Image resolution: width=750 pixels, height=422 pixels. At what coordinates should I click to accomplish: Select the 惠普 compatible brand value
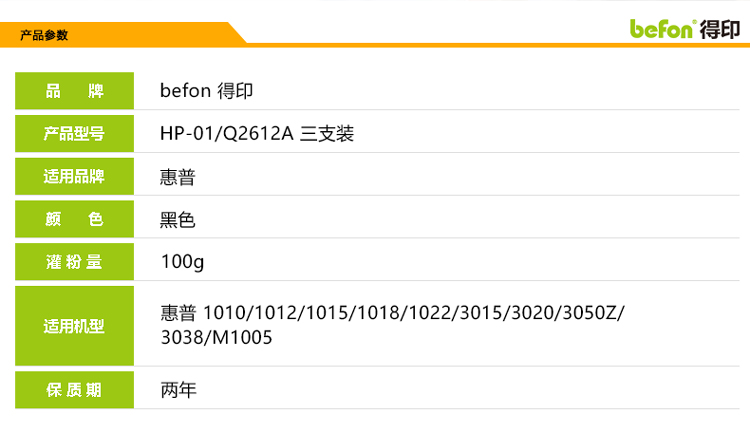(x=178, y=178)
